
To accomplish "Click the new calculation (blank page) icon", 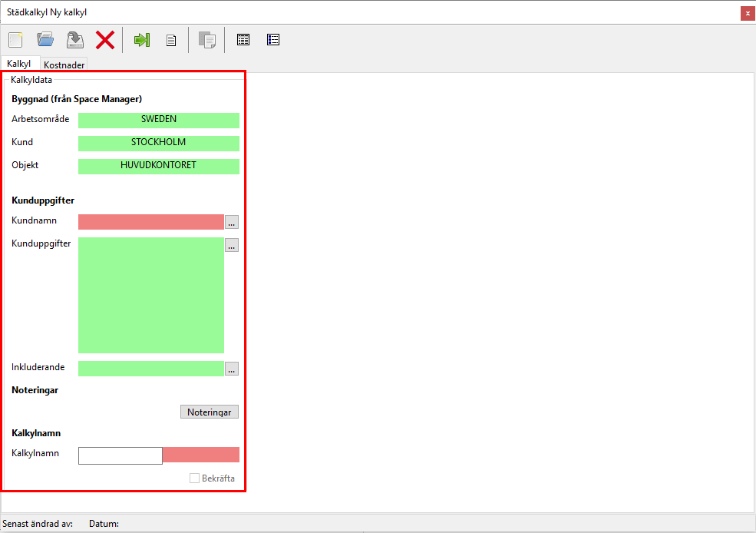I will [x=15, y=40].
